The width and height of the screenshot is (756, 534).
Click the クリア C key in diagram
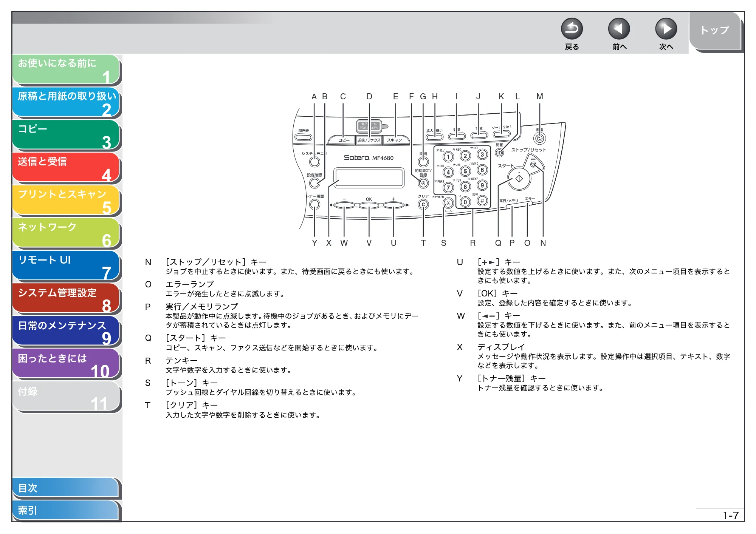coord(423,205)
